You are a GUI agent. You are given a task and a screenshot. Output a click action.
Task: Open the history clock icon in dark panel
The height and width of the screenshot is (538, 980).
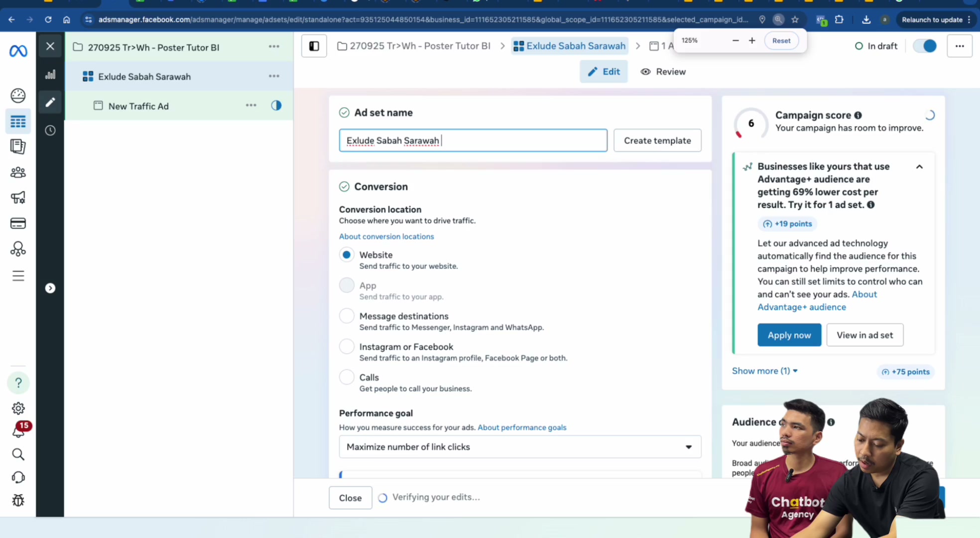50,130
